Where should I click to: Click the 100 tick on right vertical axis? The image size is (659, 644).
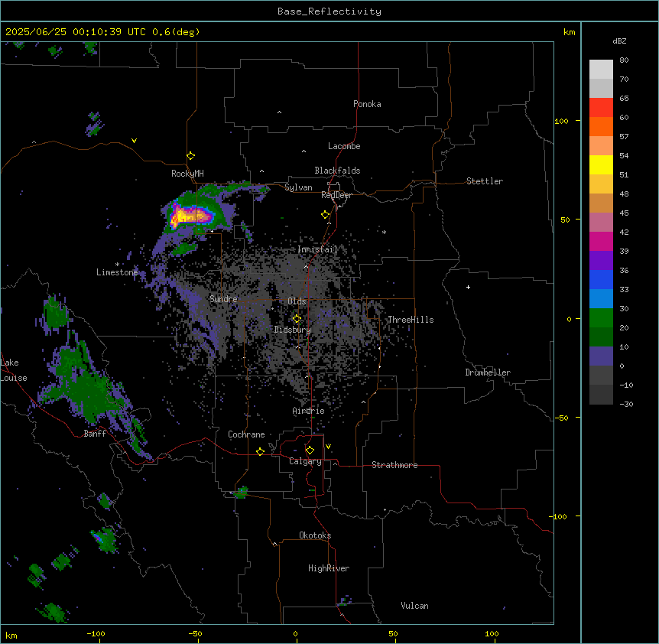[x=561, y=121]
